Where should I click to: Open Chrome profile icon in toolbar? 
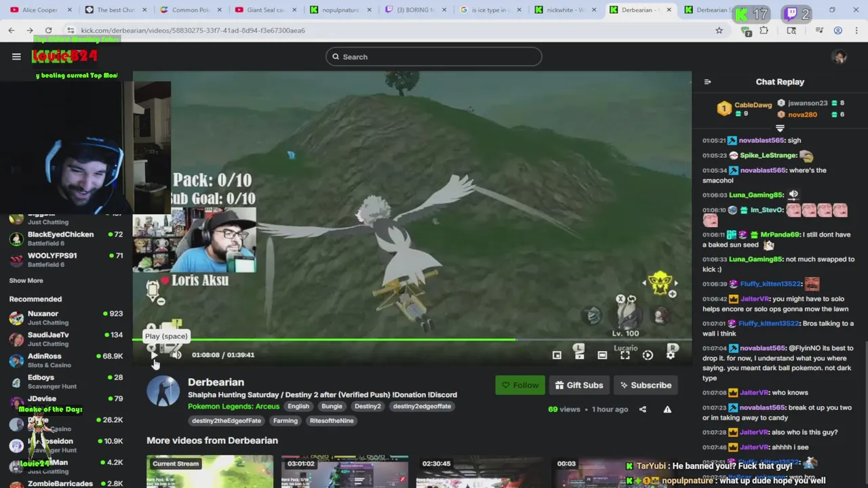click(838, 30)
